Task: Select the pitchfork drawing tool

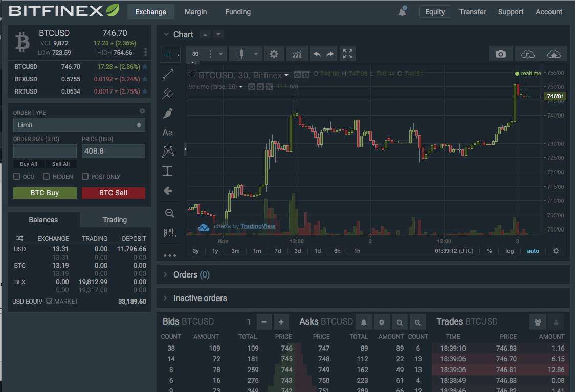Action: pyautogui.click(x=168, y=94)
